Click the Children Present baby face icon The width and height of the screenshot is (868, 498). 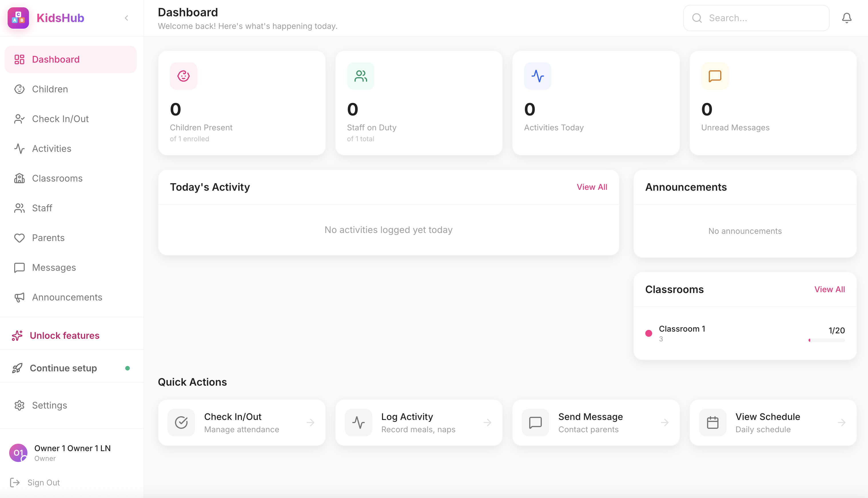[184, 76]
